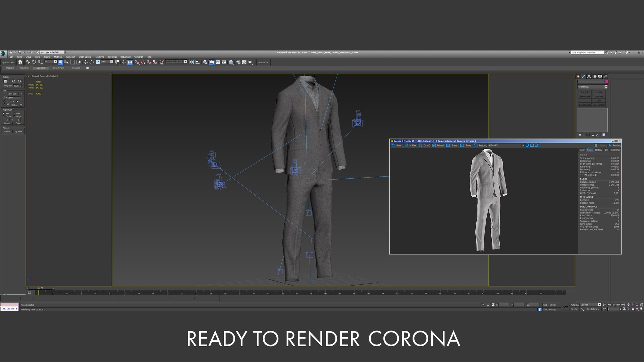
Task: Activate Select and Move tool
Action: [86, 62]
